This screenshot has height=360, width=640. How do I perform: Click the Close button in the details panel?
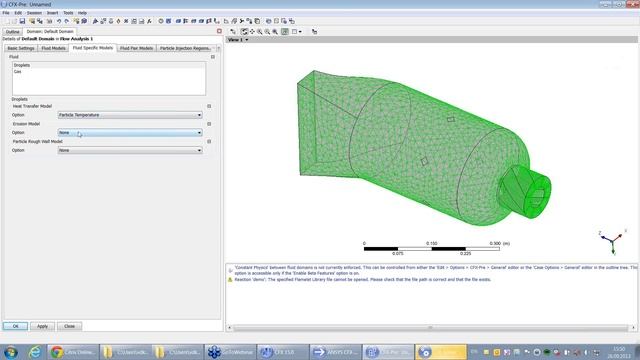69,326
